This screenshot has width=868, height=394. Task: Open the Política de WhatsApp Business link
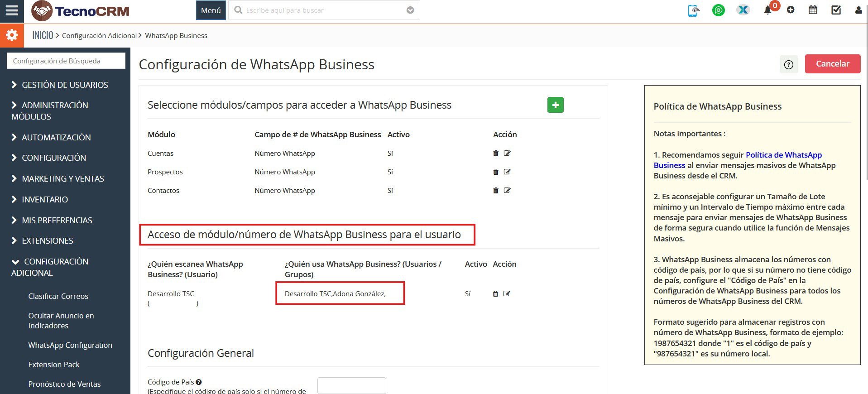(783, 155)
